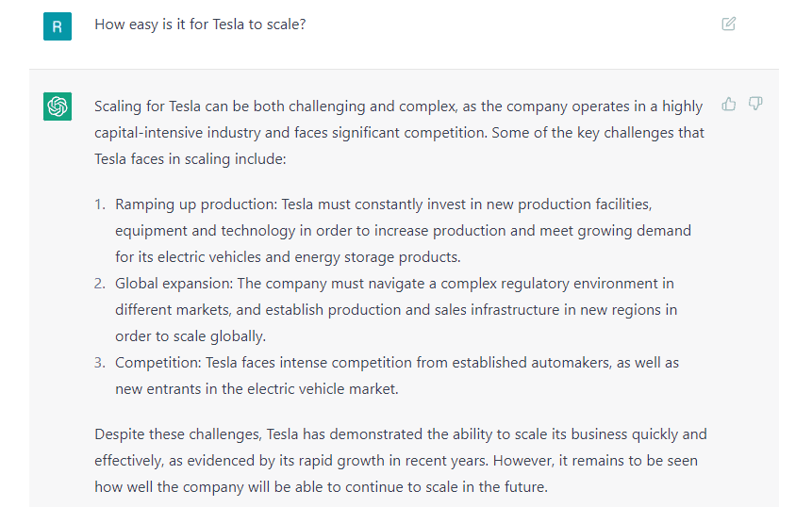The width and height of the screenshot is (812, 507).
Task: Click the text "order to scale globally"
Action: pos(191,336)
